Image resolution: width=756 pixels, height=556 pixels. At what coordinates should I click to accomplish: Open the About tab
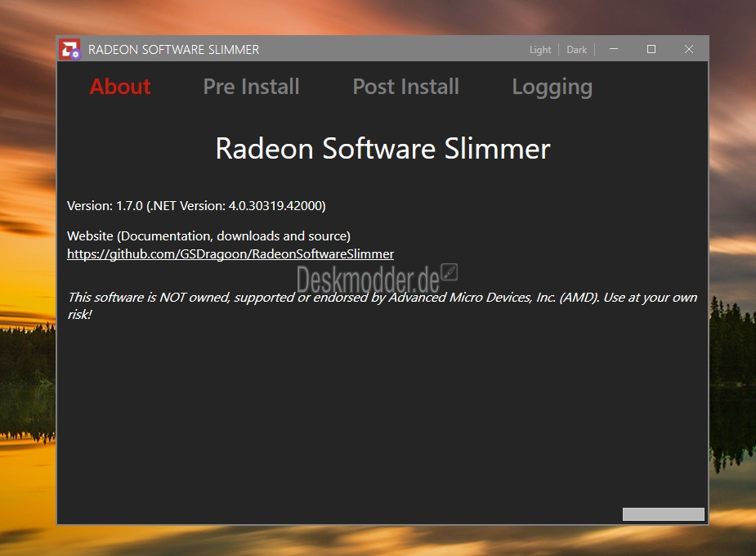click(x=120, y=87)
